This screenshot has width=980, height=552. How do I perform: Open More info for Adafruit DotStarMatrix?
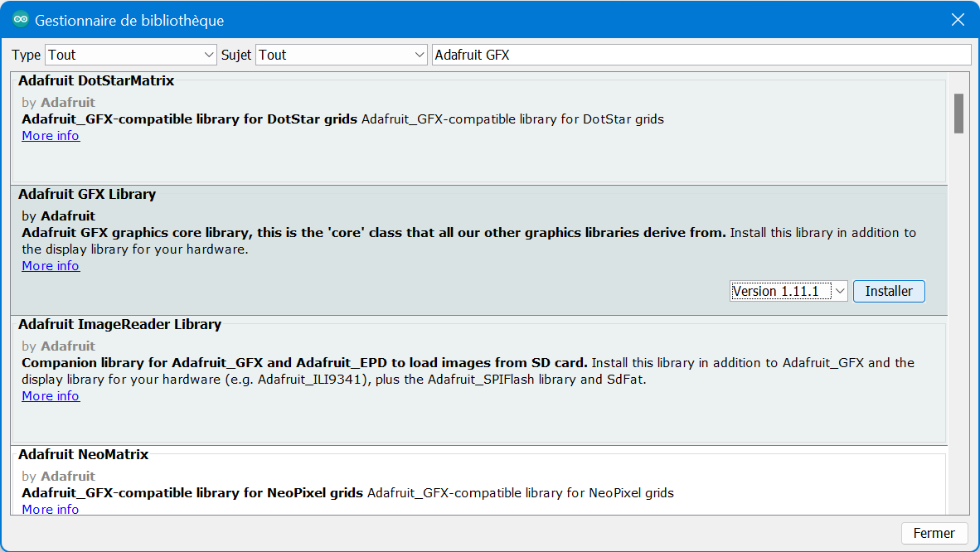click(x=51, y=136)
